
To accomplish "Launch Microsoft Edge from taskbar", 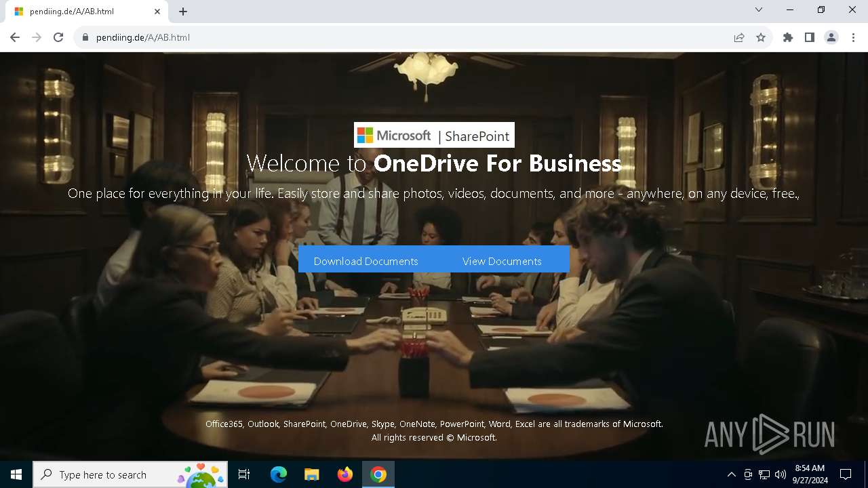I will click(x=279, y=474).
